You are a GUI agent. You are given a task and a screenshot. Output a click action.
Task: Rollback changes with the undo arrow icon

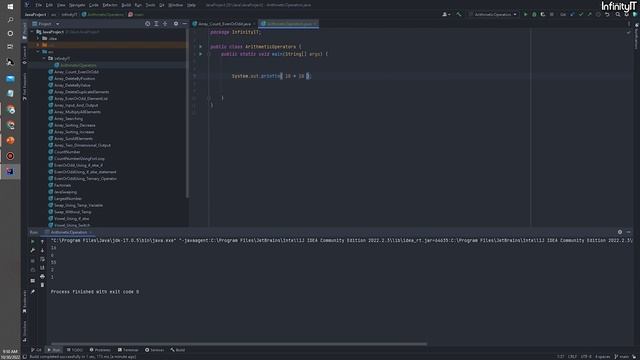point(607,14)
